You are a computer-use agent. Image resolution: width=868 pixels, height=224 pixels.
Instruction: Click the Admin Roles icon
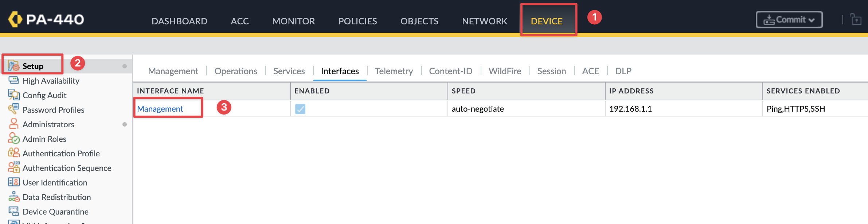[13, 138]
